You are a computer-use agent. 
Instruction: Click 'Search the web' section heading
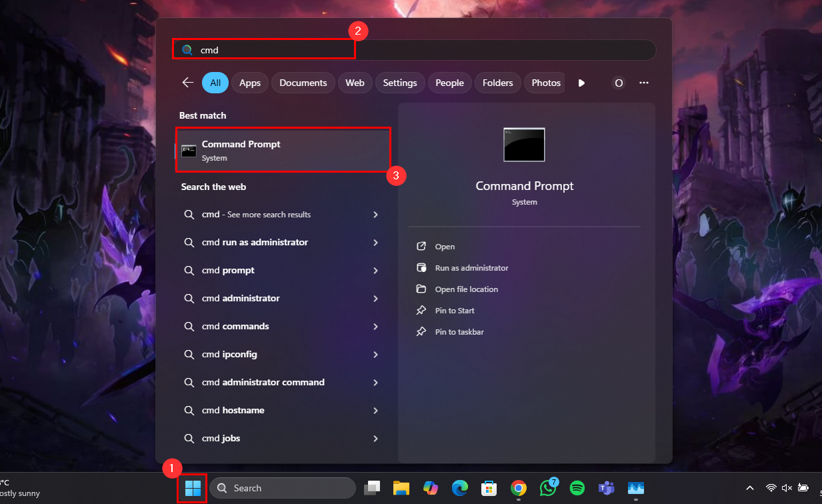tap(213, 187)
